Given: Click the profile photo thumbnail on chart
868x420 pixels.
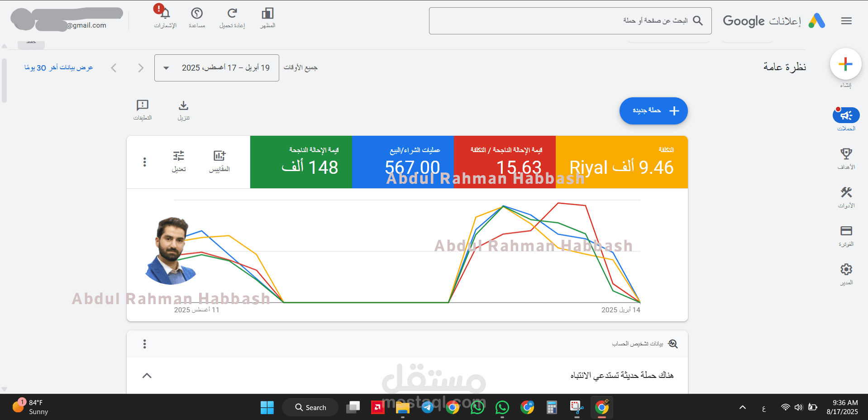Looking at the screenshot, I should coord(171,251).
